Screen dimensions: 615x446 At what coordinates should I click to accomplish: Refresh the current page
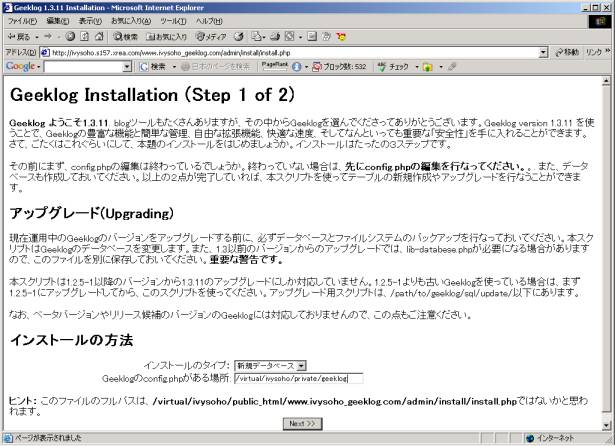[x=84, y=36]
